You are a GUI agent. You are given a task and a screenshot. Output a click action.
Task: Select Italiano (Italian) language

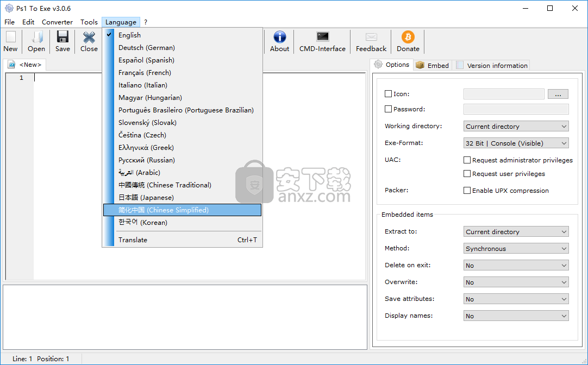pyautogui.click(x=182, y=85)
